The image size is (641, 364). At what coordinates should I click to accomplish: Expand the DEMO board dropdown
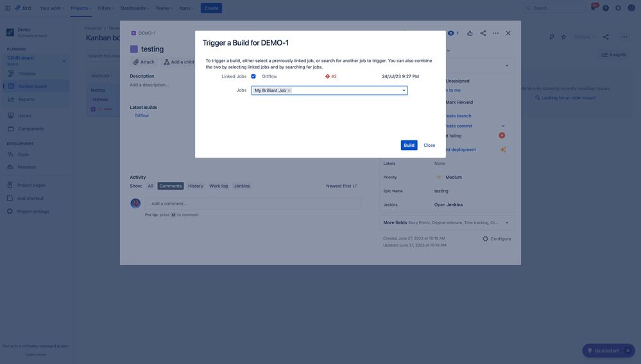pos(64,62)
